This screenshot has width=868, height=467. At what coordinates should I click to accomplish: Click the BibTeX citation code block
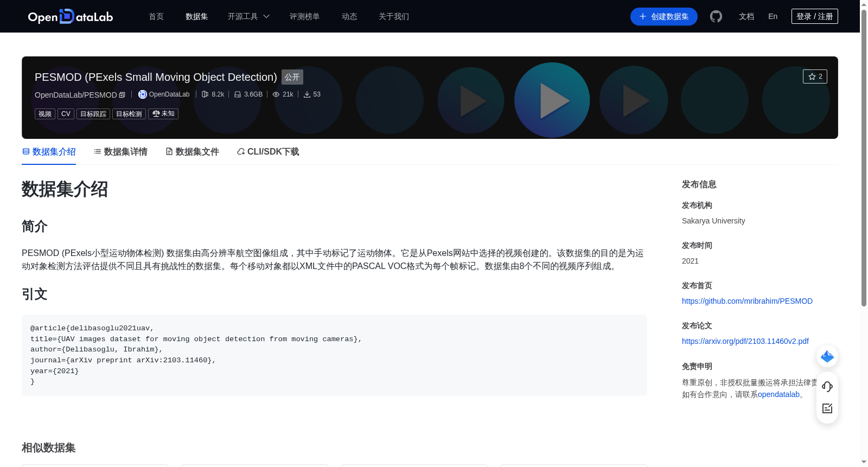click(x=334, y=355)
